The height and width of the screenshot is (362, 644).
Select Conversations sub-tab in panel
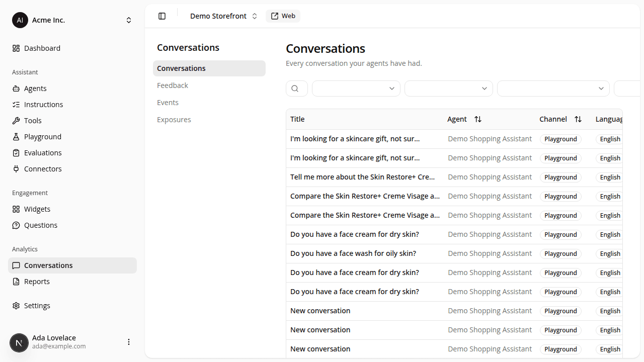pyautogui.click(x=209, y=68)
